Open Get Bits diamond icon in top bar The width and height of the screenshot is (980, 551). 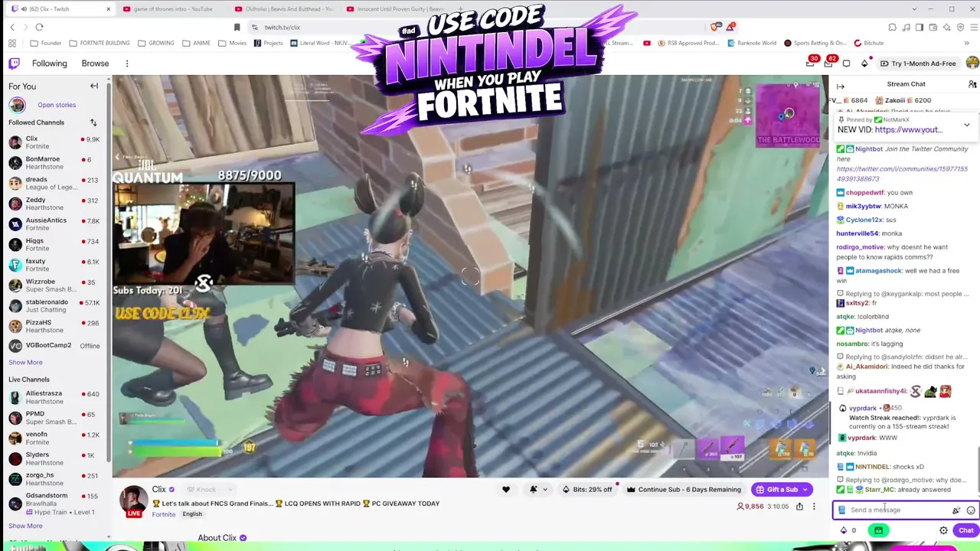(x=864, y=64)
